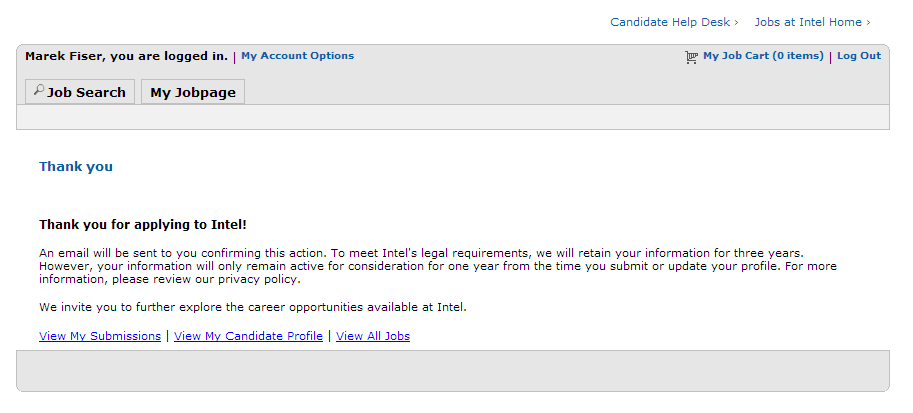Viewport: 913px width, 413px height.
Task: Open View My Candidate Profile link
Action: (248, 336)
